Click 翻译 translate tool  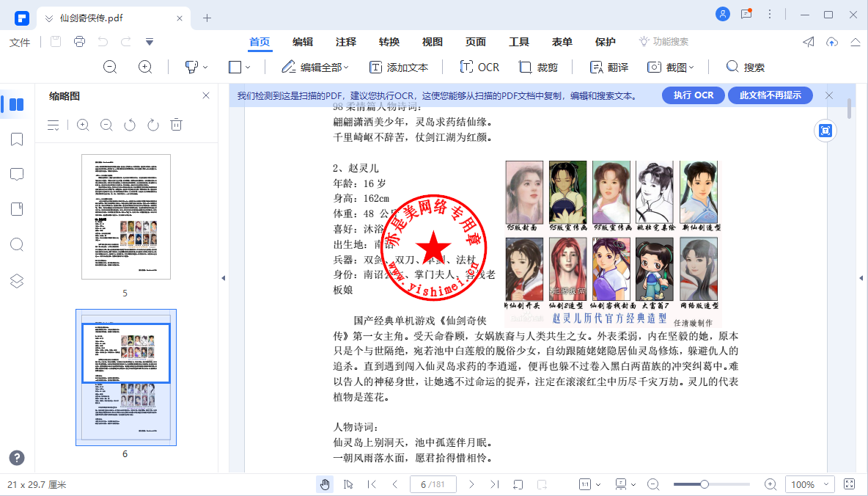coord(609,67)
